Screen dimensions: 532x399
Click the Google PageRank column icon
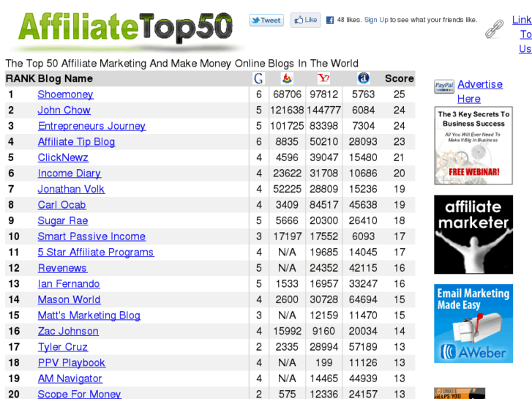[x=258, y=78]
